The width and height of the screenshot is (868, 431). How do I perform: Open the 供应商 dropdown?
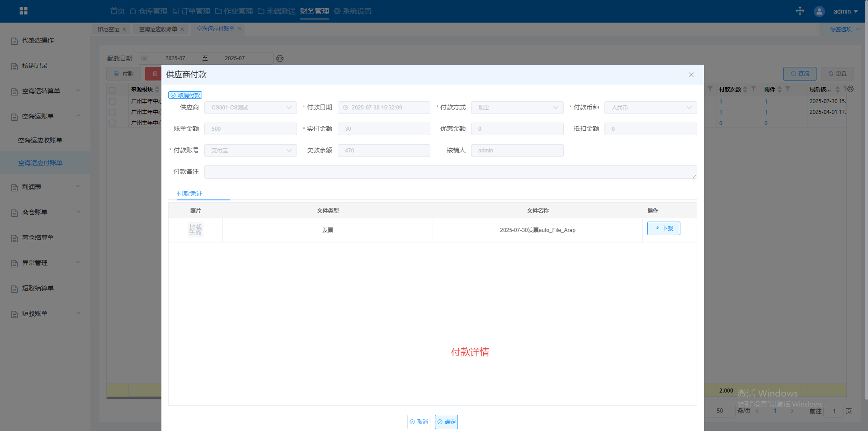click(x=250, y=108)
